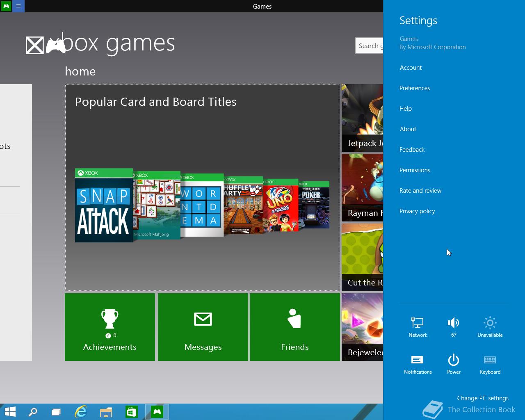The image size is (525, 420).
Task: Adjust volume speaker icon showing 67
Action: coord(454,327)
